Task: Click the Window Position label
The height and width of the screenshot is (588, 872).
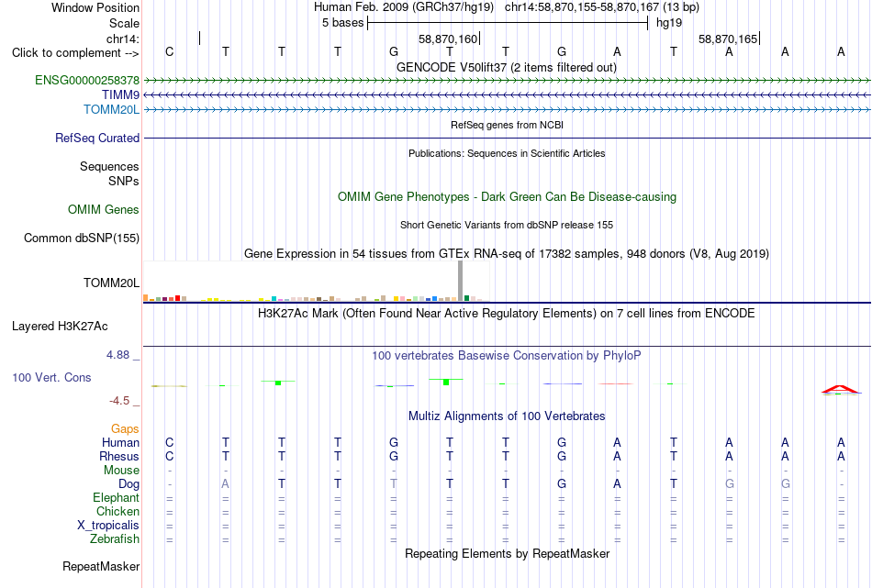Action: pos(95,7)
